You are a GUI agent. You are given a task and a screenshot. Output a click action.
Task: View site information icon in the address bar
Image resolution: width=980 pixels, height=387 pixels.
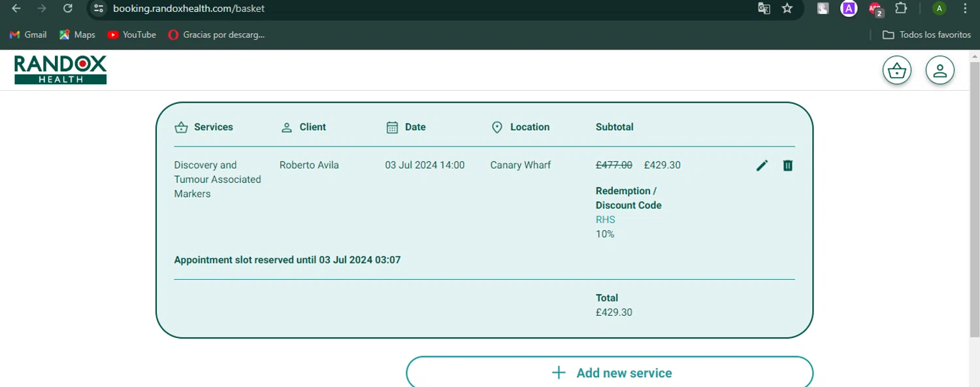99,8
